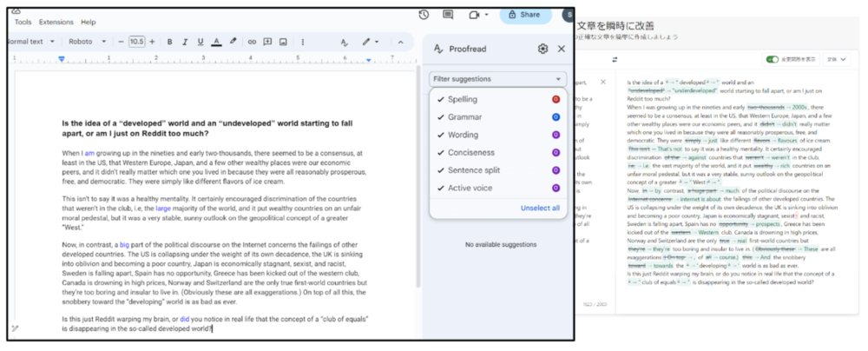Open version history clock icon
Image resolution: width=868 pixels, height=351 pixels.
(424, 15)
